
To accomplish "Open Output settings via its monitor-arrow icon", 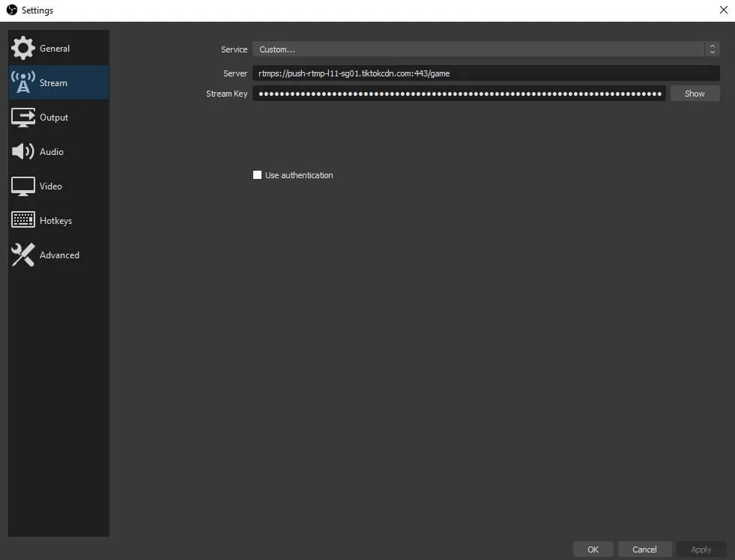I will (22, 118).
